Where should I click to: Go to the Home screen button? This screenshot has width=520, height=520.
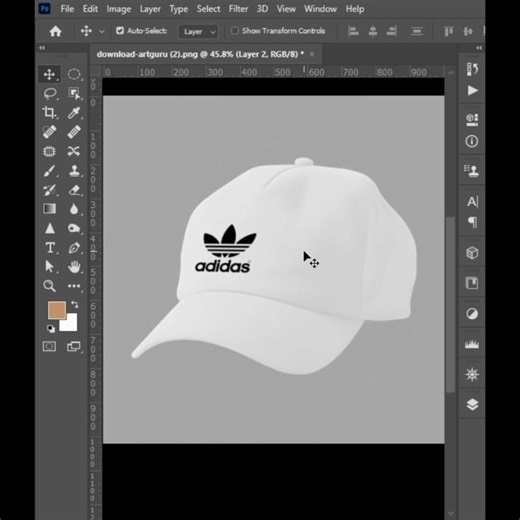(x=55, y=31)
